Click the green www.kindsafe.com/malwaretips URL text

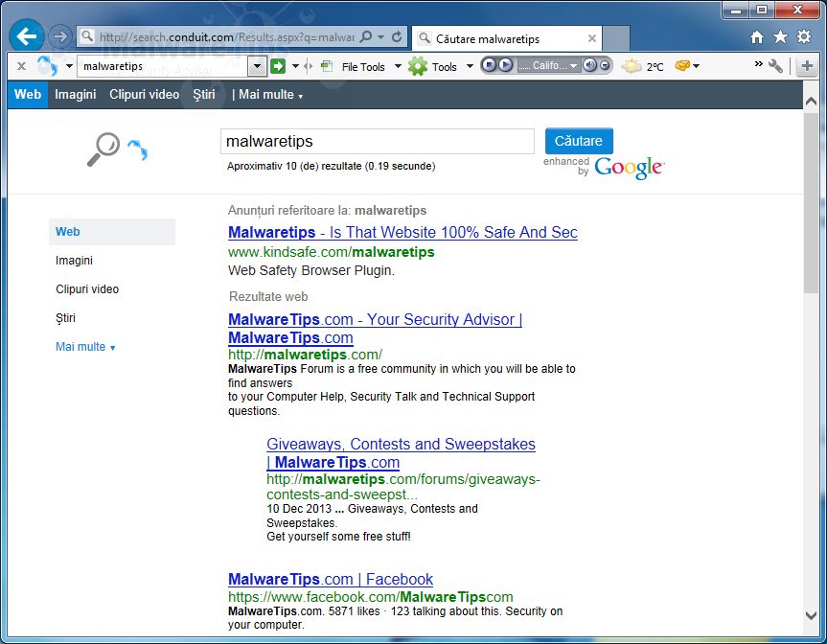[332, 252]
